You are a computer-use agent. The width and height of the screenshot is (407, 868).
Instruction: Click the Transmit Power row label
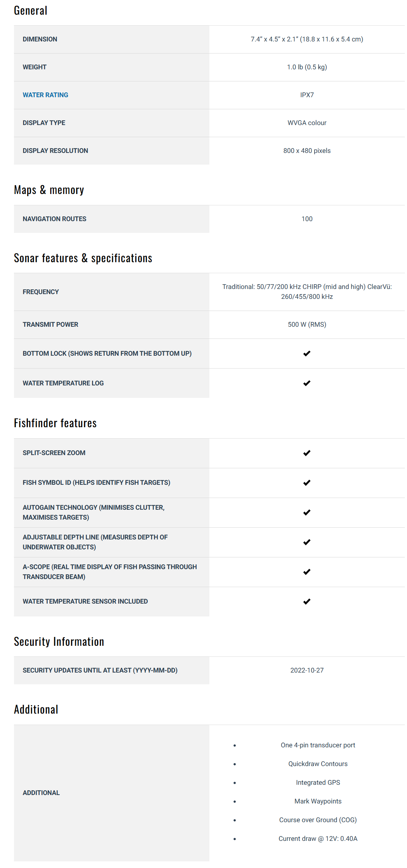(51, 325)
